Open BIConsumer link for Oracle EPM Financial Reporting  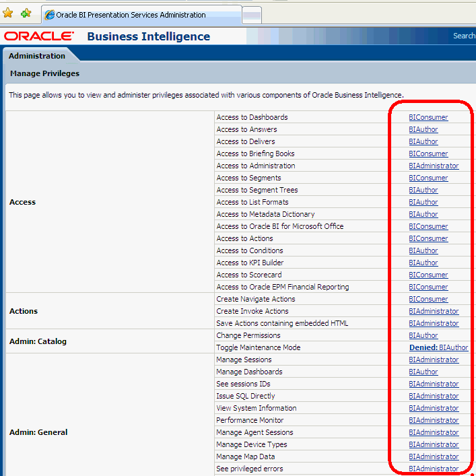pyautogui.click(x=428, y=287)
